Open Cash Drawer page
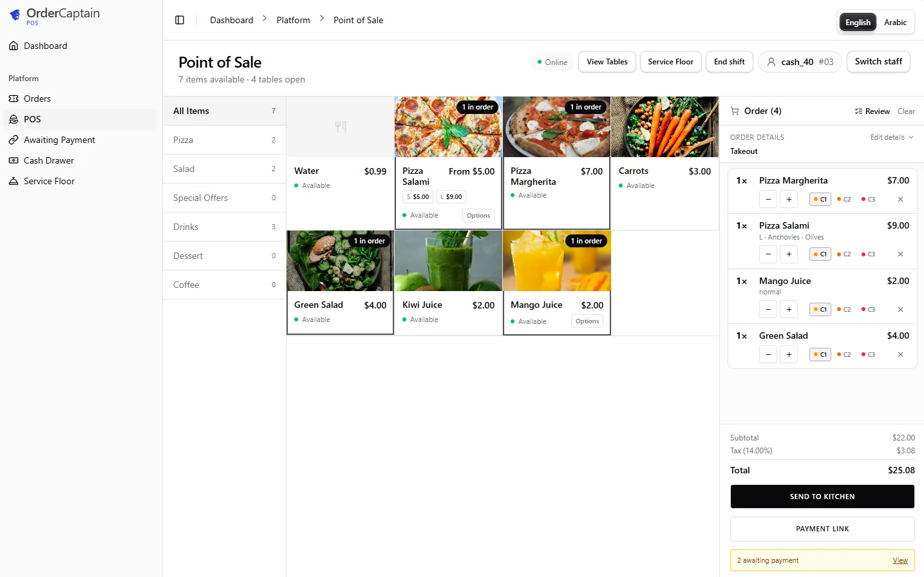Screen dimensions: 924x577 [79, 160]
